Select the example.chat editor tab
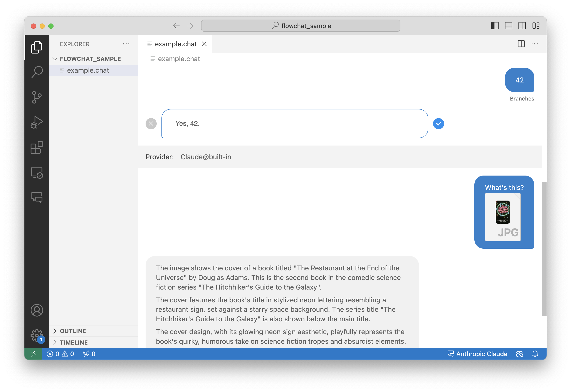Screen dimensions: 571x392 tap(175, 44)
